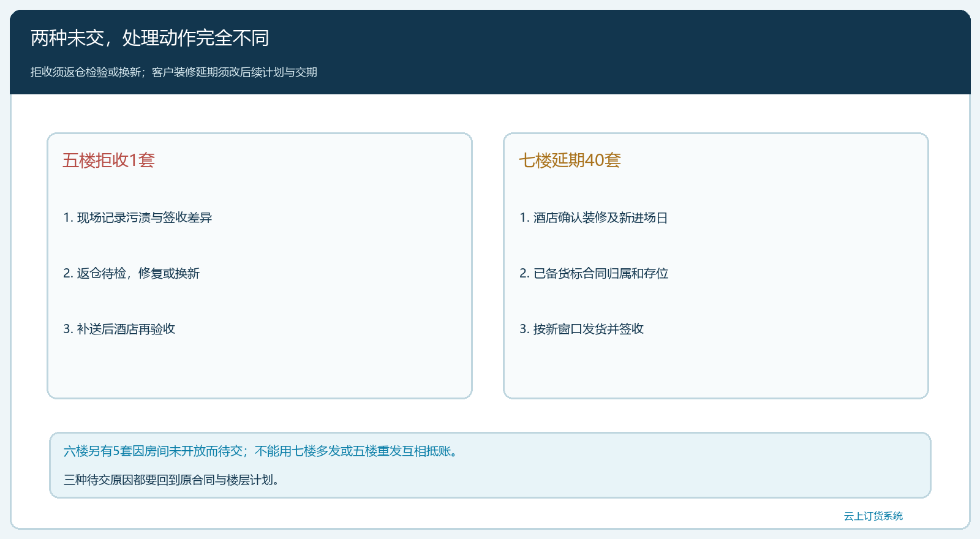Viewport: 980px width, 539px height.
Task: Select the line 三种待交原因都要回到原合同与楼层计划
Action: pos(171,480)
